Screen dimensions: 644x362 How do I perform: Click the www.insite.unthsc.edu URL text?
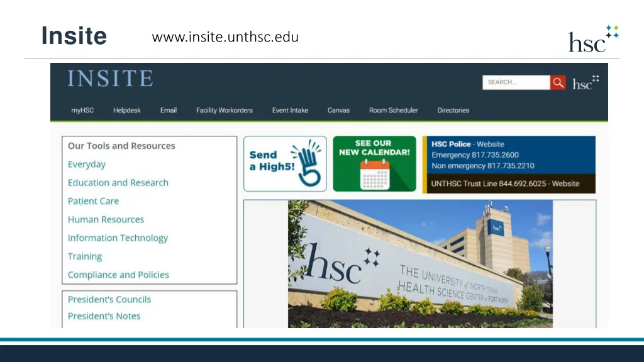225,37
